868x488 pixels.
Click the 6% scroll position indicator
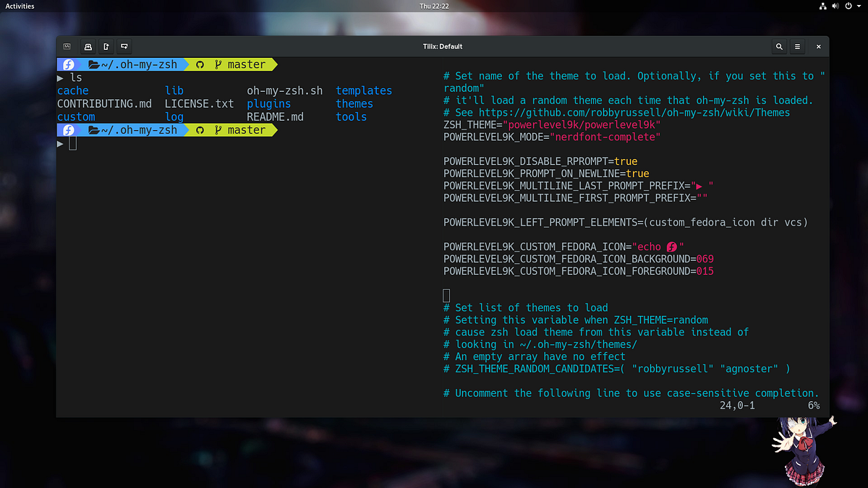tap(813, 406)
